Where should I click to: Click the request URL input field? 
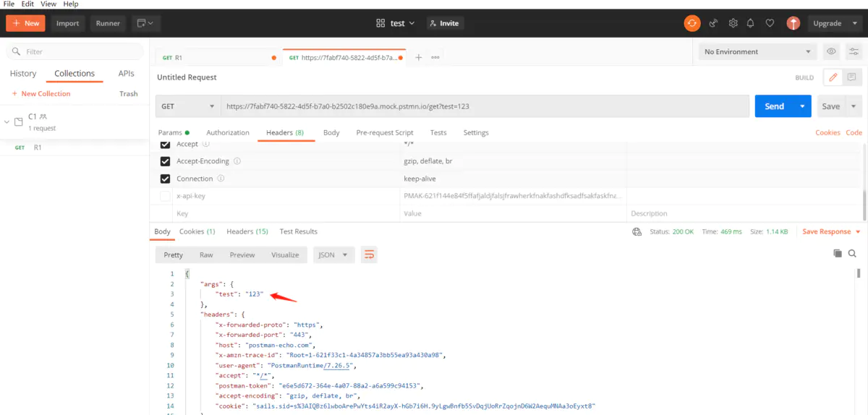click(x=485, y=106)
